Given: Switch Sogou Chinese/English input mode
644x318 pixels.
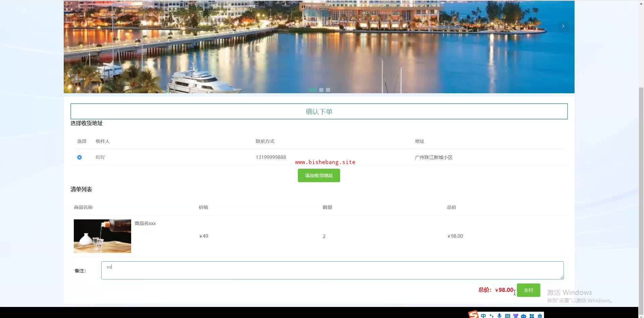Looking at the screenshot, I should [x=483, y=316].
